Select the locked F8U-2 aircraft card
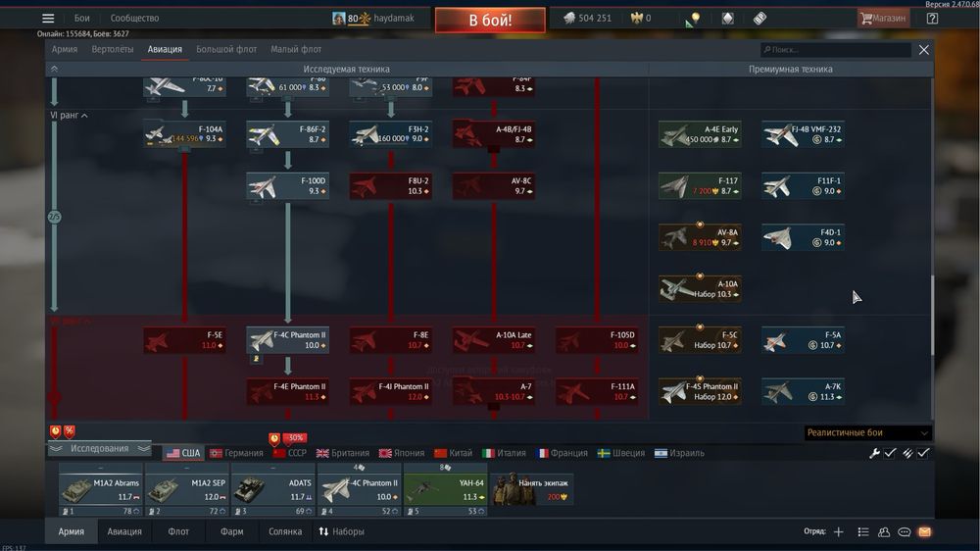Screen dimensions: 980x551 391,185
